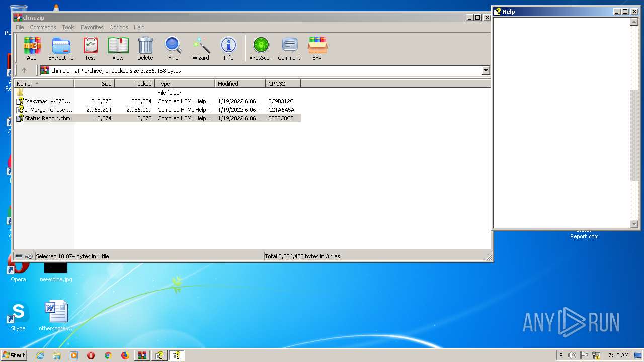Click the Add archive toolbar icon
Screen dimensions: 644x362
tap(32, 49)
